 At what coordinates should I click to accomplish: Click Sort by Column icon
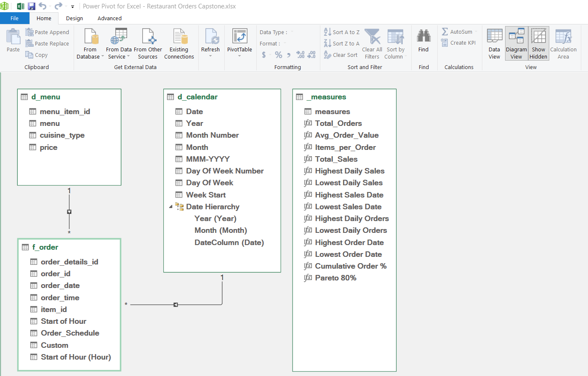click(395, 37)
